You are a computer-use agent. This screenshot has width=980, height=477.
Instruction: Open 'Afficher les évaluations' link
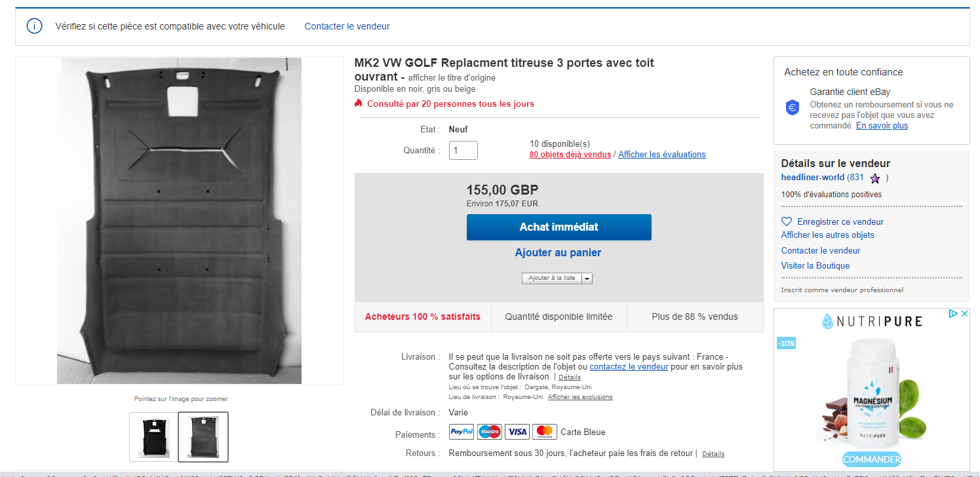tap(662, 155)
